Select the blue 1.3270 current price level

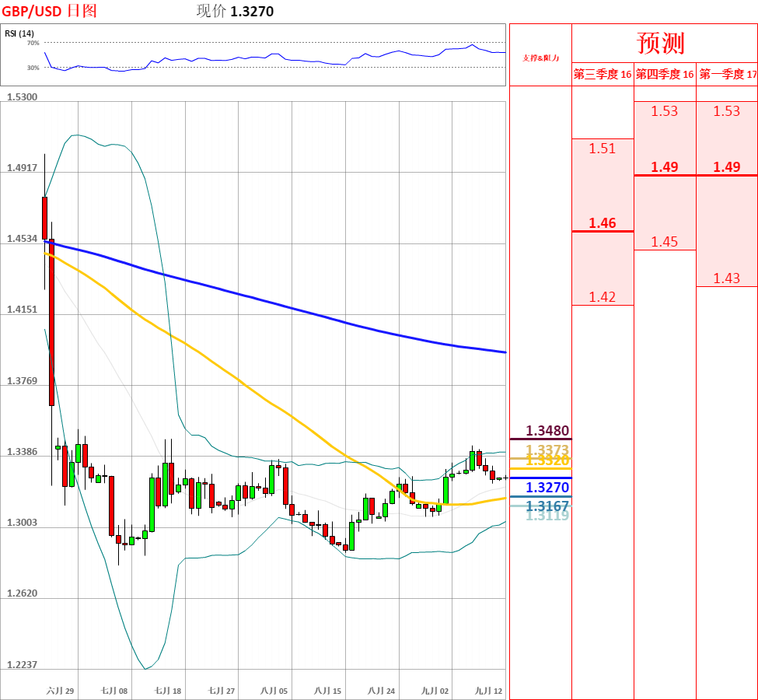click(x=547, y=488)
